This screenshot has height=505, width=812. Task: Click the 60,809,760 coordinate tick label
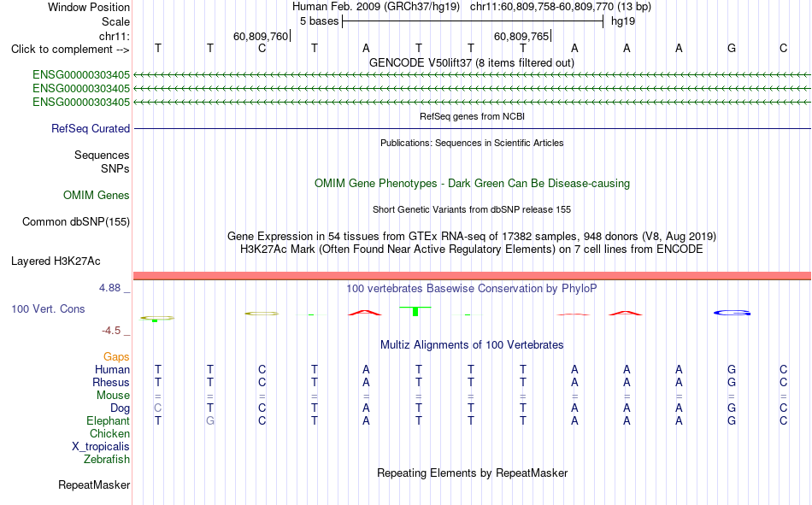tap(261, 36)
